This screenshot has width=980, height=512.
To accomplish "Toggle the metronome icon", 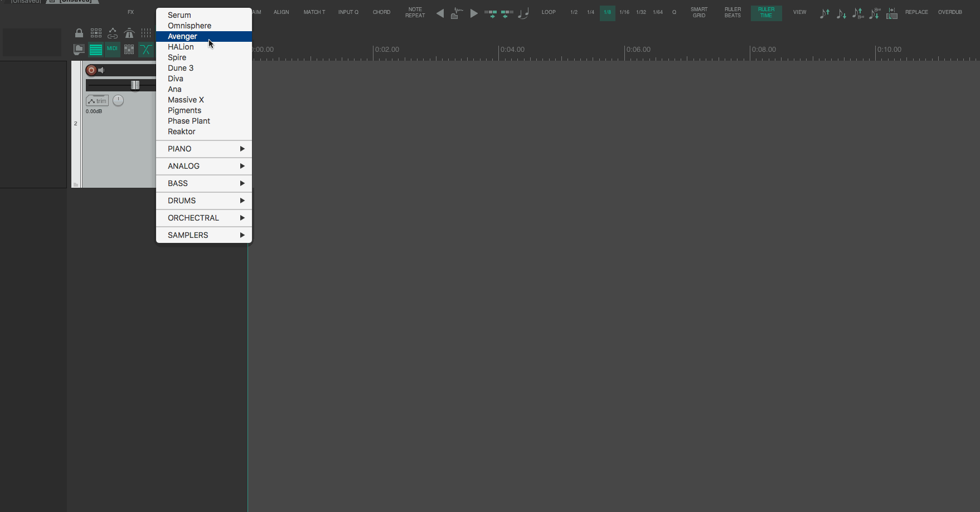I will [x=129, y=33].
